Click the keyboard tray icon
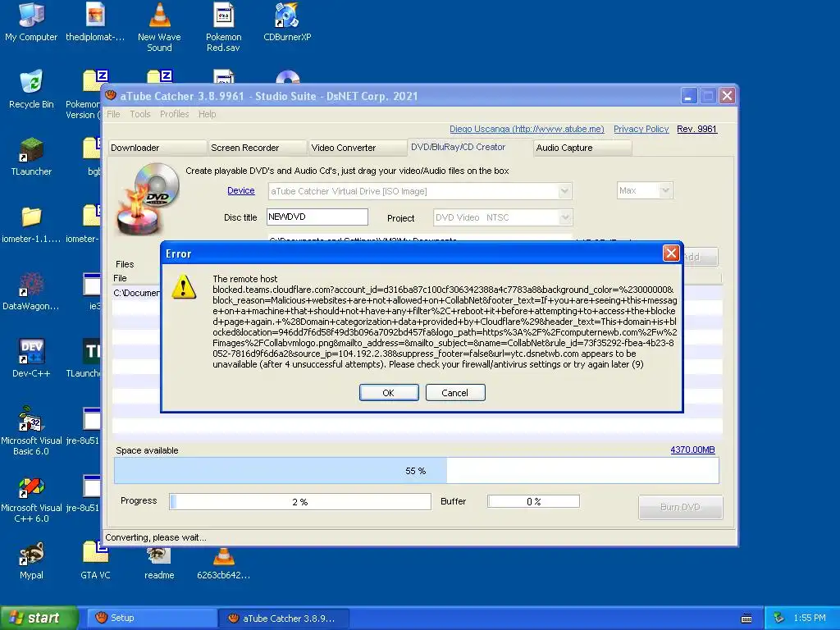The image size is (840, 630). coord(746,619)
